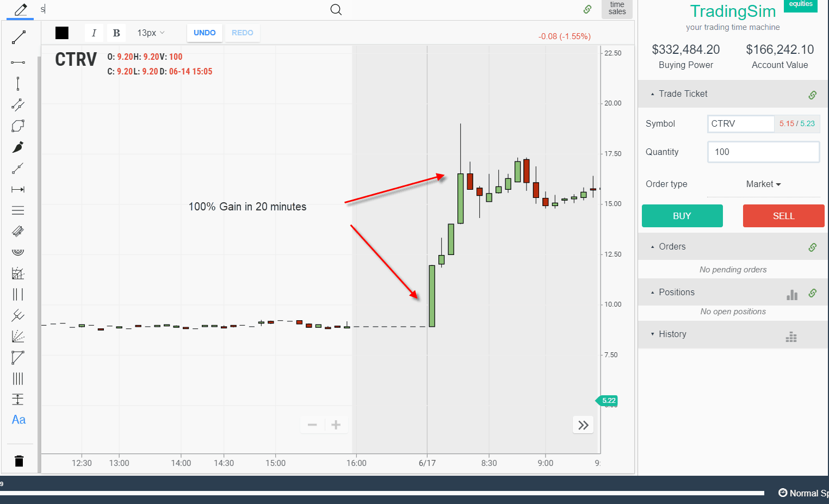Select the pencil drawing mode icon
The width and height of the screenshot is (829, 504).
[21, 10]
